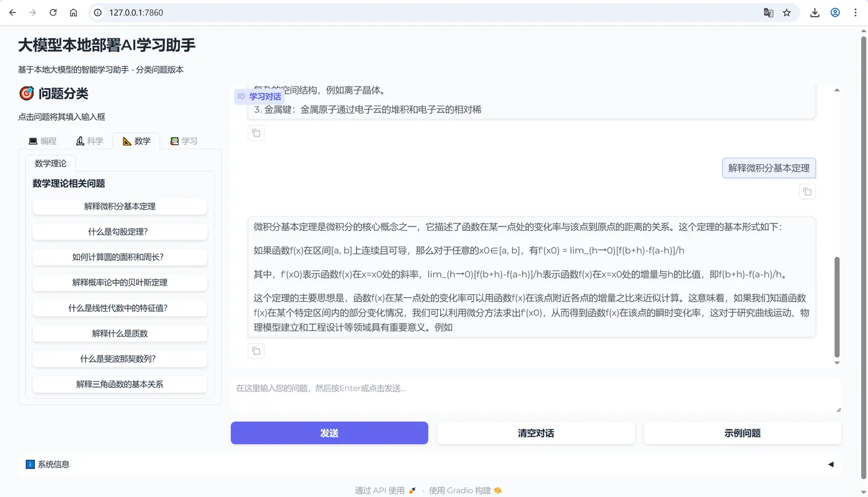Click the 示例问题 example questions button
Image resolution: width=868 pixels, height=497 pixels.
[x=742, y=432]
